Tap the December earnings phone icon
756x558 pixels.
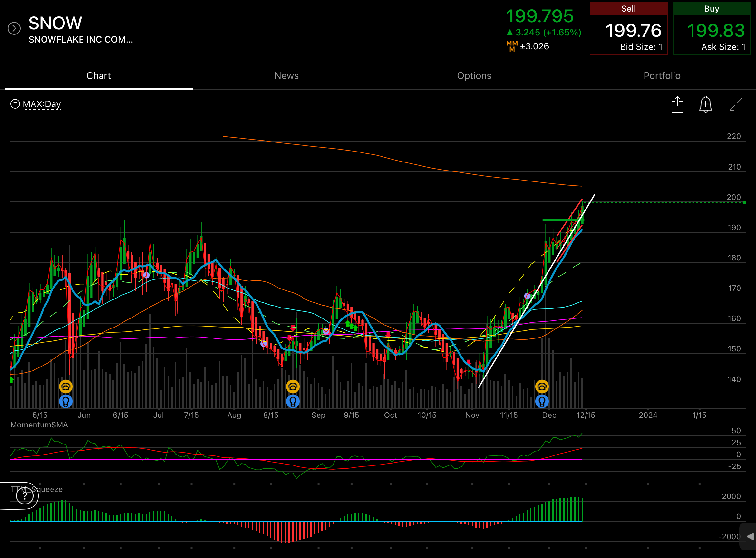(542, 387)
